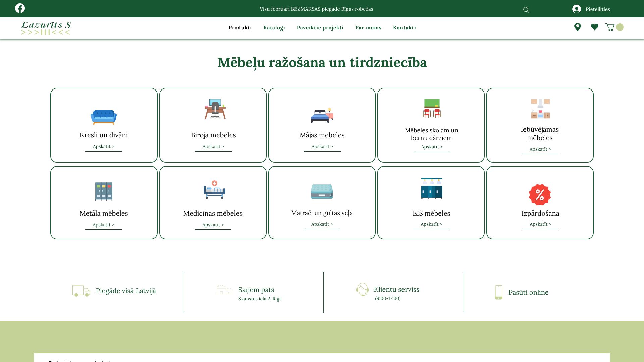
Task: Click the red percent sale icon
Action: coord(540,194)
